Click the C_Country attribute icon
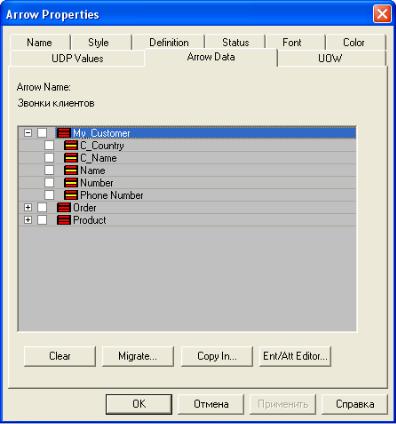Image resolution: width=396 pixels, height=424 pixels. click(x=71, y=145)
